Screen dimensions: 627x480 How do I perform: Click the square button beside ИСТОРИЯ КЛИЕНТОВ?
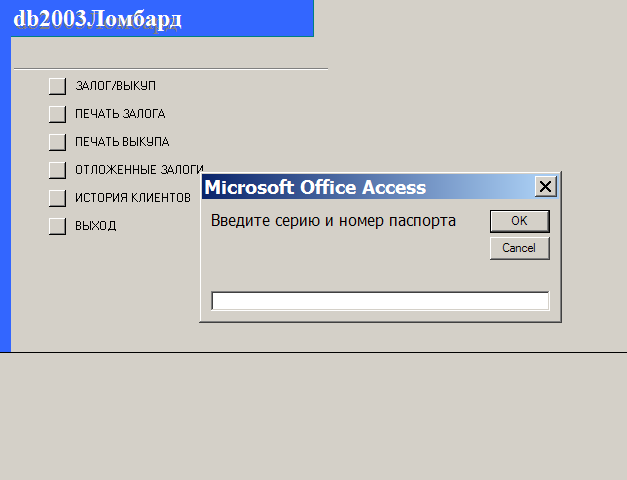58,198
